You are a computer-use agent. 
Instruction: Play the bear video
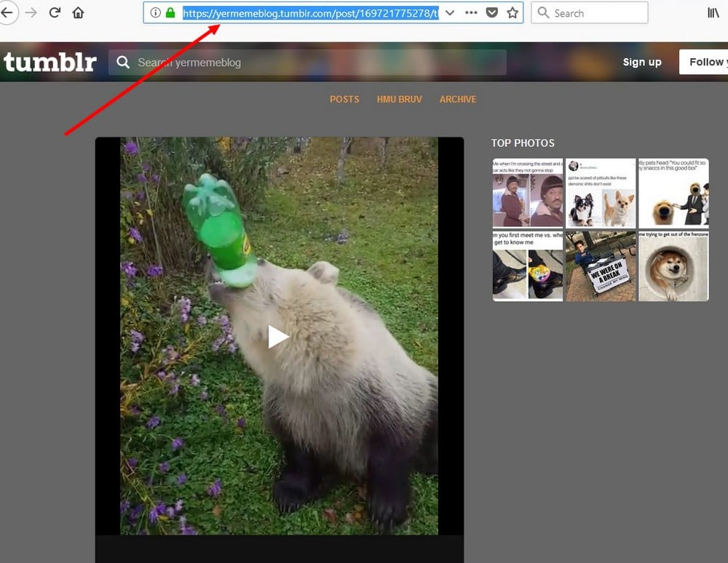tap(279, 337)
